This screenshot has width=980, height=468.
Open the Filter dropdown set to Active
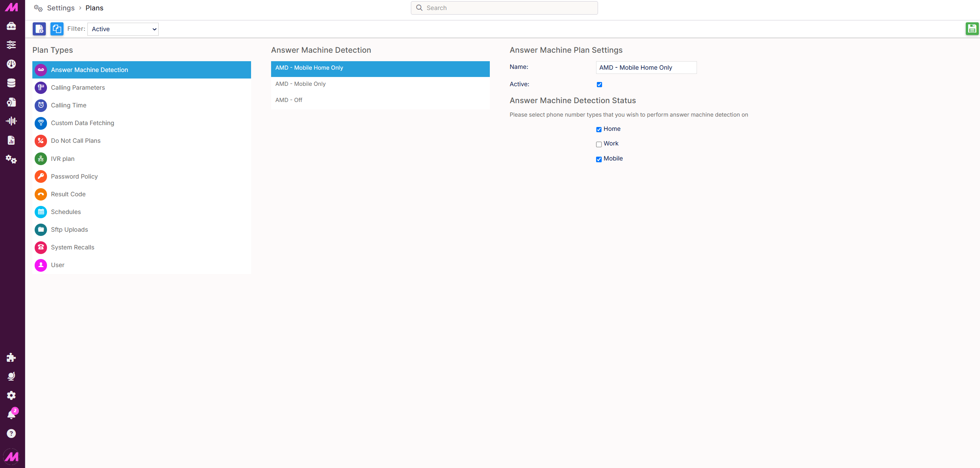(x=123, y=29)
